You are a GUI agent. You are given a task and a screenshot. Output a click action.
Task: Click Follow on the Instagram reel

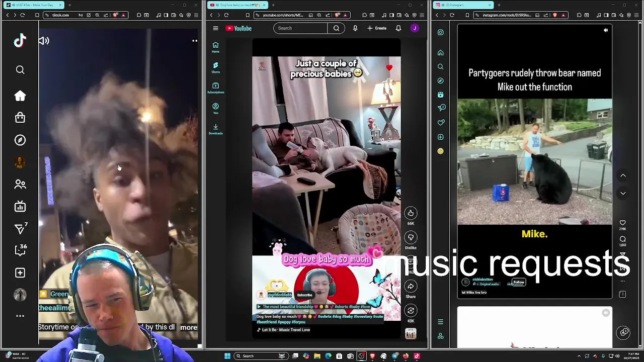(519, 283)
